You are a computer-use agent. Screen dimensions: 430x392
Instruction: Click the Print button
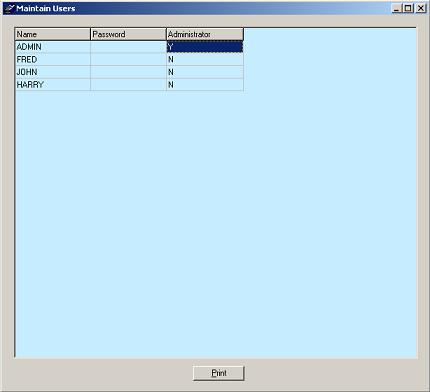click(x=219, y=373)
